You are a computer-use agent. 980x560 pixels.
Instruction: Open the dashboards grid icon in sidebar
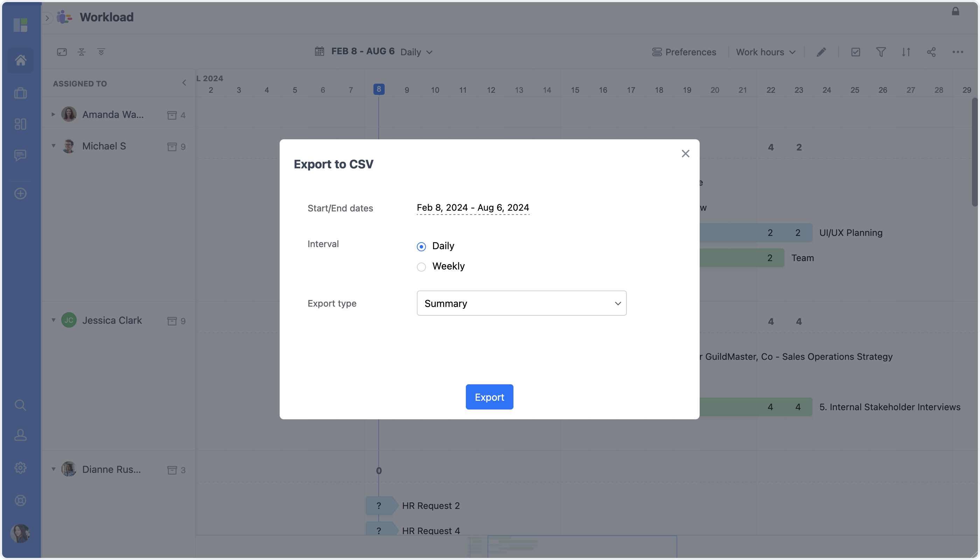20,124
